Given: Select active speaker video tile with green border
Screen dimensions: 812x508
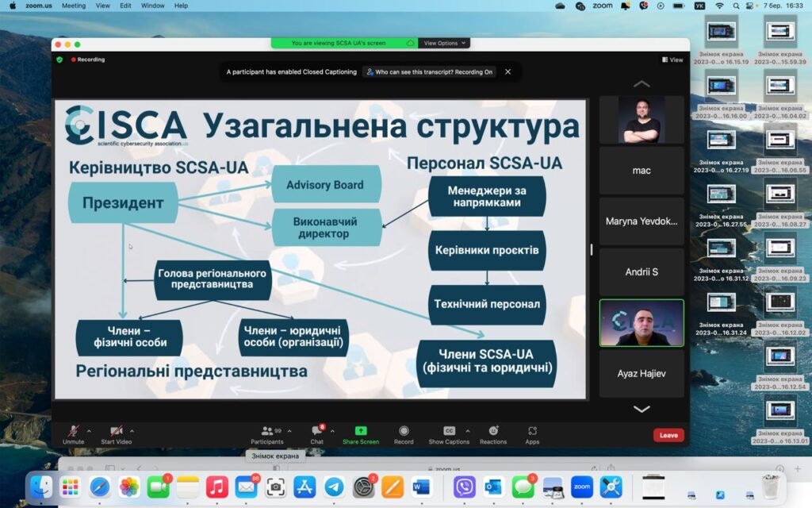Looking at the screenshot, I should tap(642, 322).
